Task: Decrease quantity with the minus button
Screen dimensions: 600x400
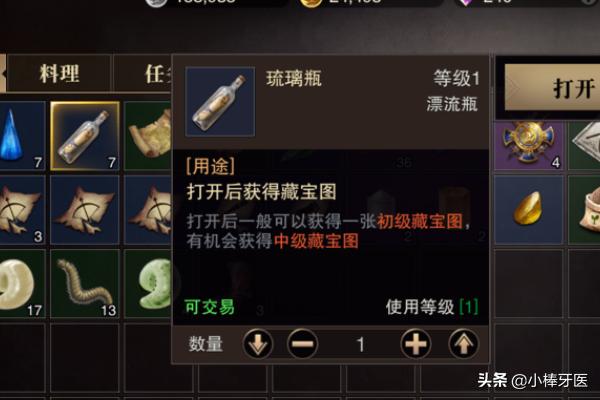Action: 302,344
